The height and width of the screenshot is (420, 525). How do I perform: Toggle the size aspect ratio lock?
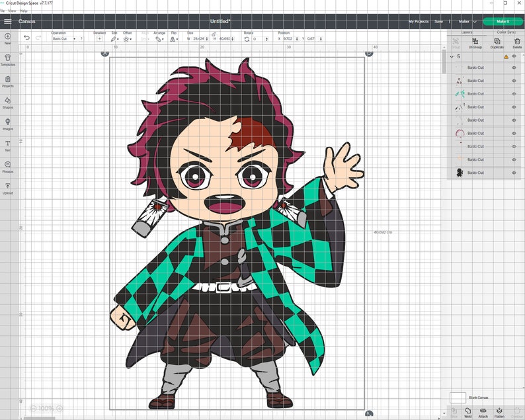pyautogui.click(x=214, y=34)
